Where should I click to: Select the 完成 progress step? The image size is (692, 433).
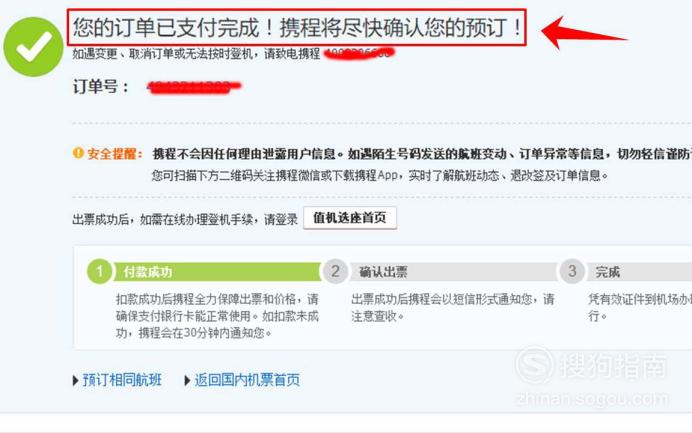(639, 272)
